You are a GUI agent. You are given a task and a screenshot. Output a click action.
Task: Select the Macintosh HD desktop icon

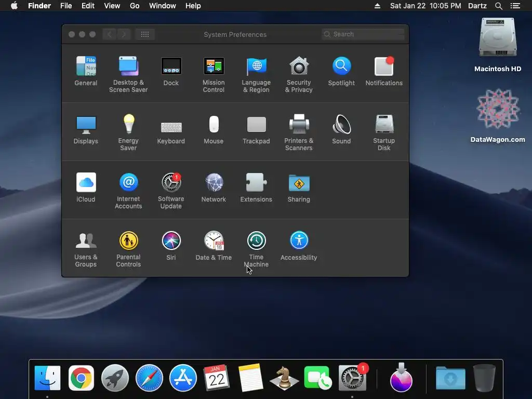(498, 45)
